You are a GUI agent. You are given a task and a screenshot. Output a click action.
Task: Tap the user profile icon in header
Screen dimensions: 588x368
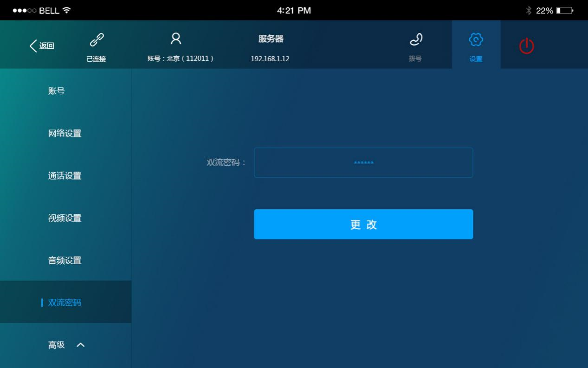[175, 39]
